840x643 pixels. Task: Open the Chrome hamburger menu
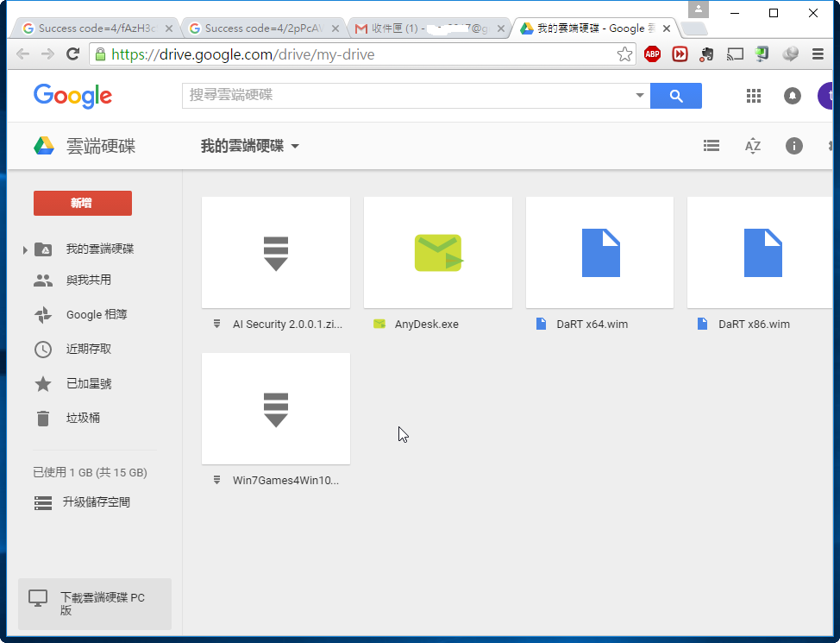tap(818, 54)
